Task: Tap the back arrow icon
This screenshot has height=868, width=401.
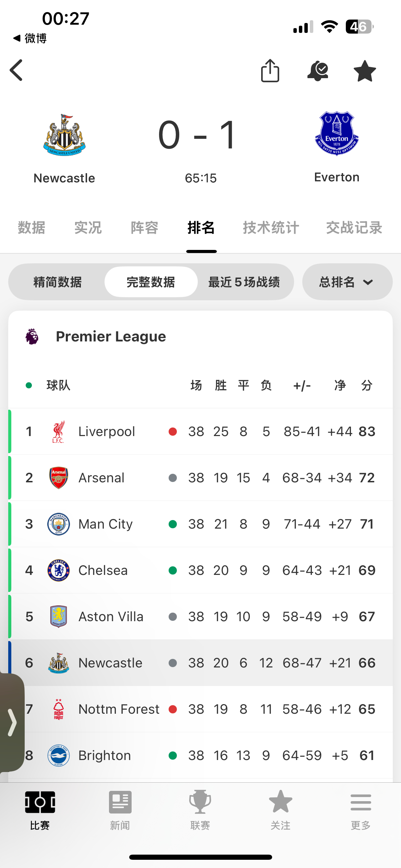Action: click(x=16, y=70)
